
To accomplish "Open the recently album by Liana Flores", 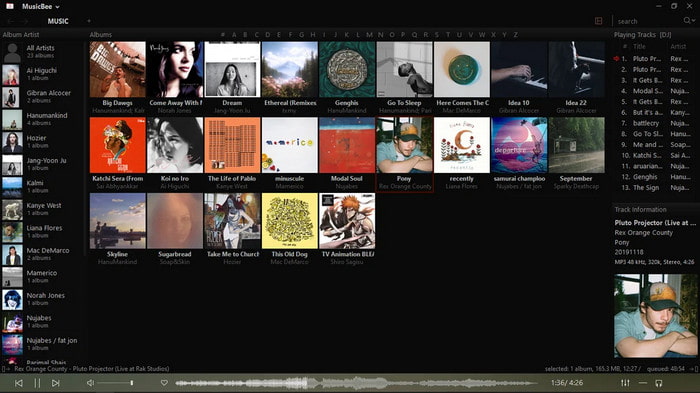I will click(462, 145).
